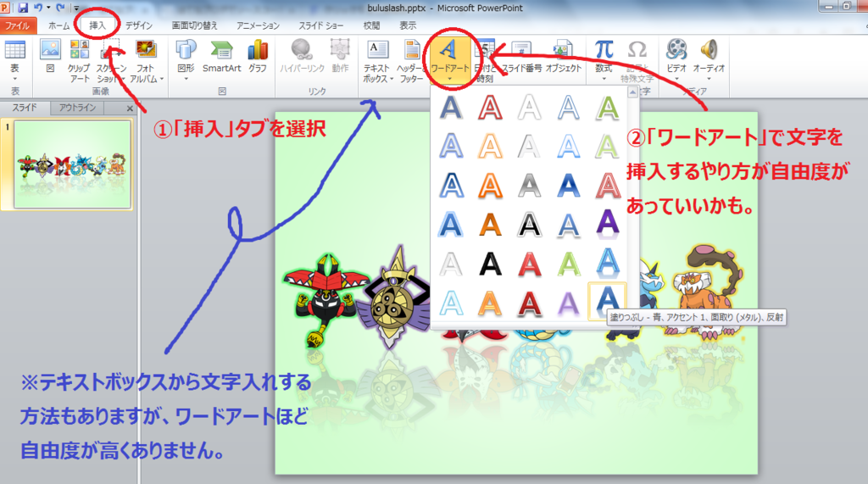Insert a chart with the グラフ icon
Viewport: 868px width, 484px height.
pos(258,57)
